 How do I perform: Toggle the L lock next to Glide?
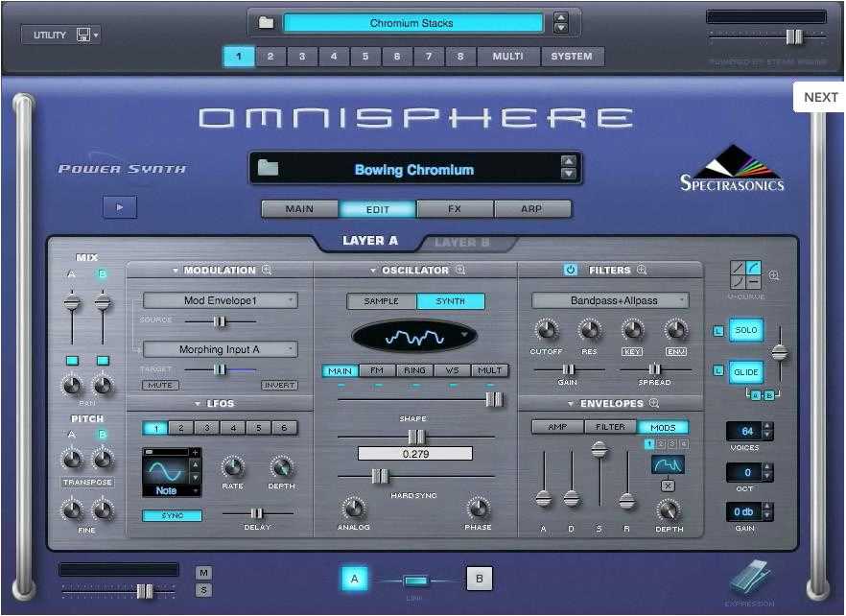(718, 371)
